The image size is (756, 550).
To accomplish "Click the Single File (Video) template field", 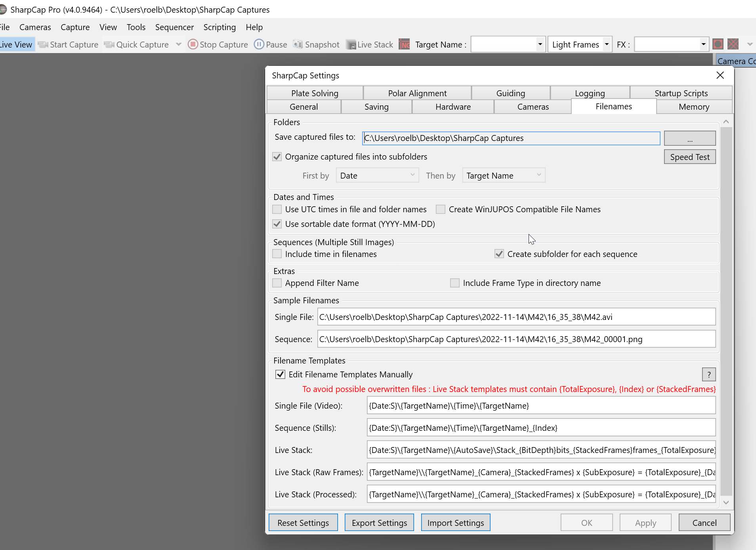I will coord(541,405).
